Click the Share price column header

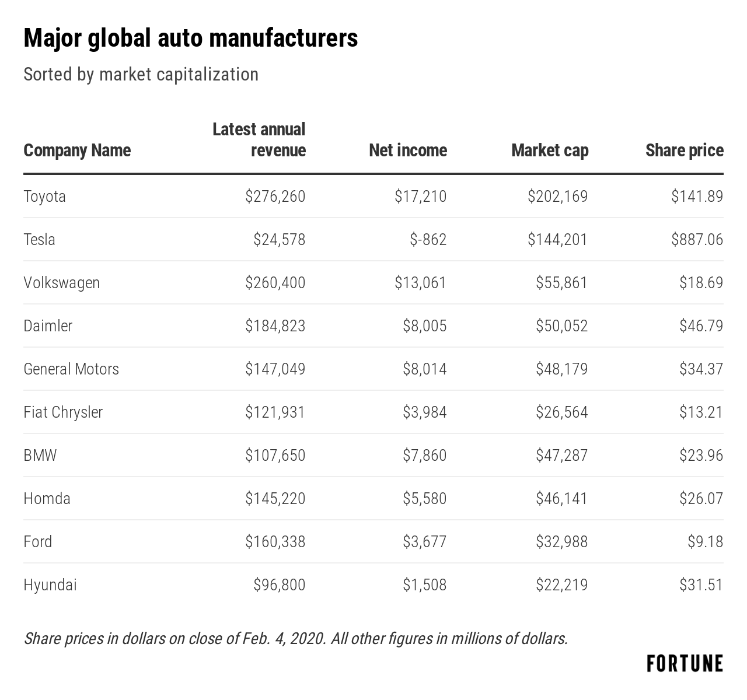684,150
